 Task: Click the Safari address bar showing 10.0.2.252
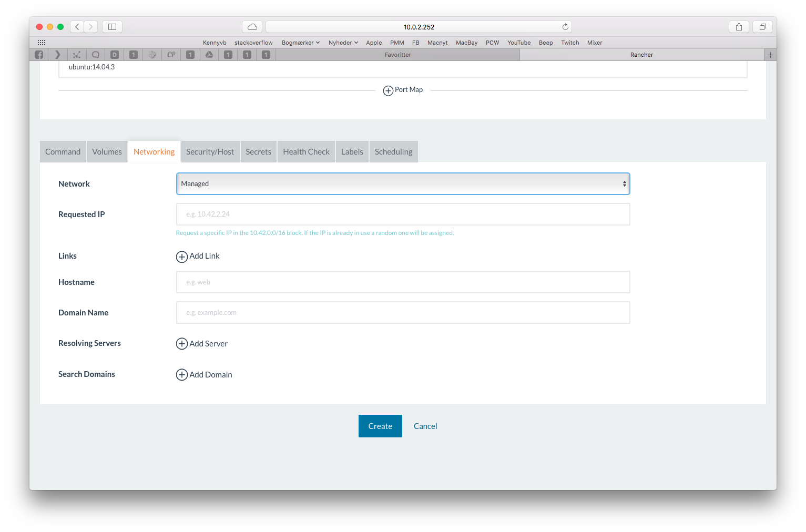[x=419, y=27]
